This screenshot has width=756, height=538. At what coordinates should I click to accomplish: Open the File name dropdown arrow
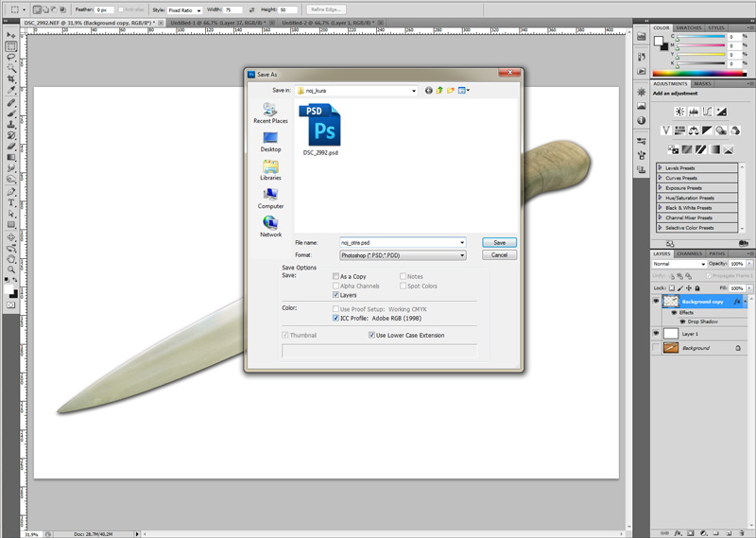pyautogui.click(x=462, y=243)
